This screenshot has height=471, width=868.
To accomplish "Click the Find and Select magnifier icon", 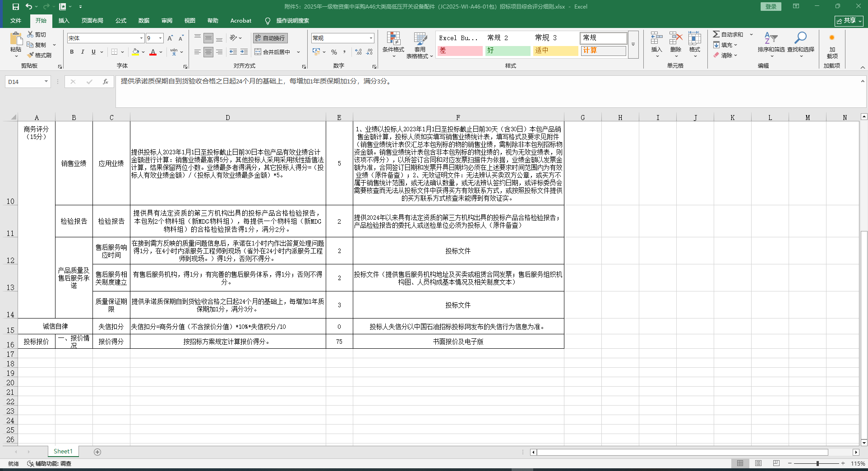I will (x=800, y=38).
